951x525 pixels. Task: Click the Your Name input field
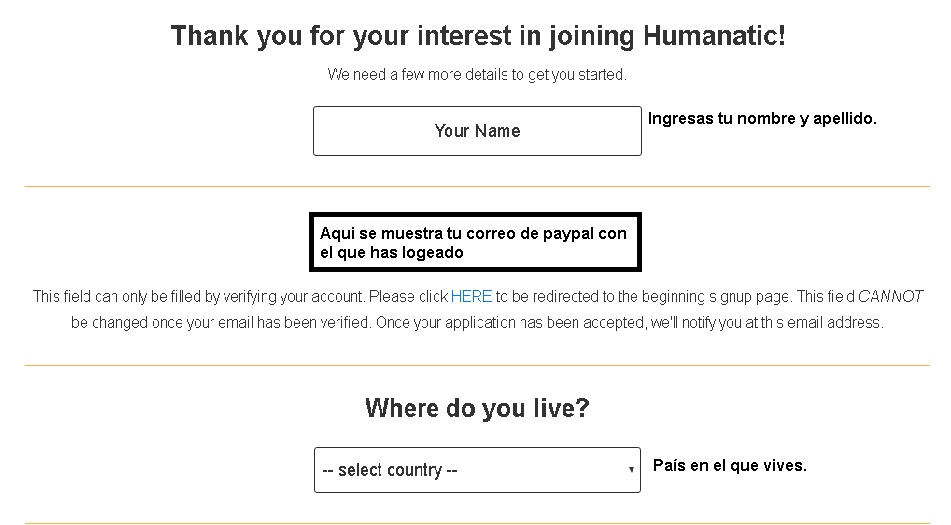click(x=477, y=131)
